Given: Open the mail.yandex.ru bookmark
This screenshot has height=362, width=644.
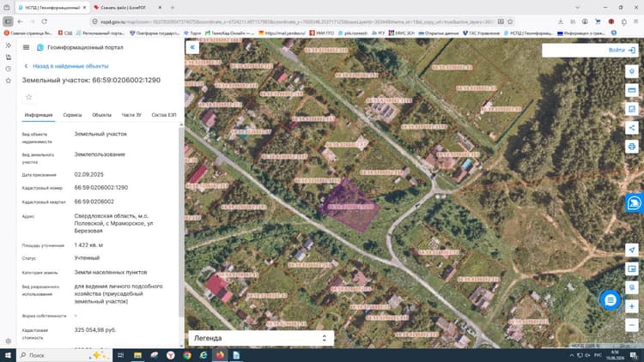Looking at the screenshot, I should [283, 33].
